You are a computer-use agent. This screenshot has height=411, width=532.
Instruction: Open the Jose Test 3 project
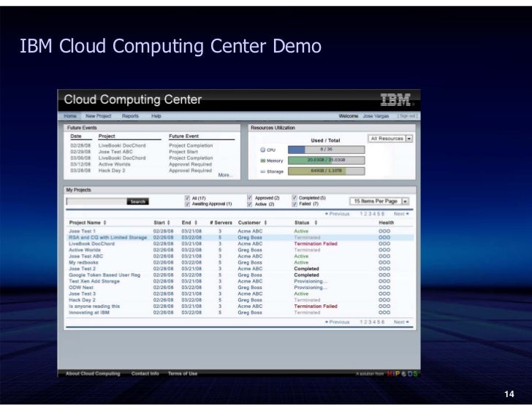(x=82, y=293)
